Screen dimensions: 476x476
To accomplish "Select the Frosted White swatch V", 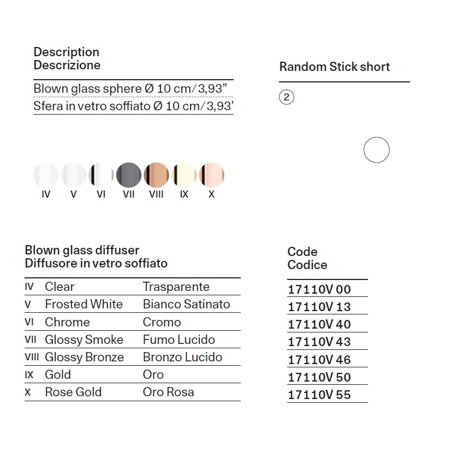I will pyautogui.click(x=74, y=175).
